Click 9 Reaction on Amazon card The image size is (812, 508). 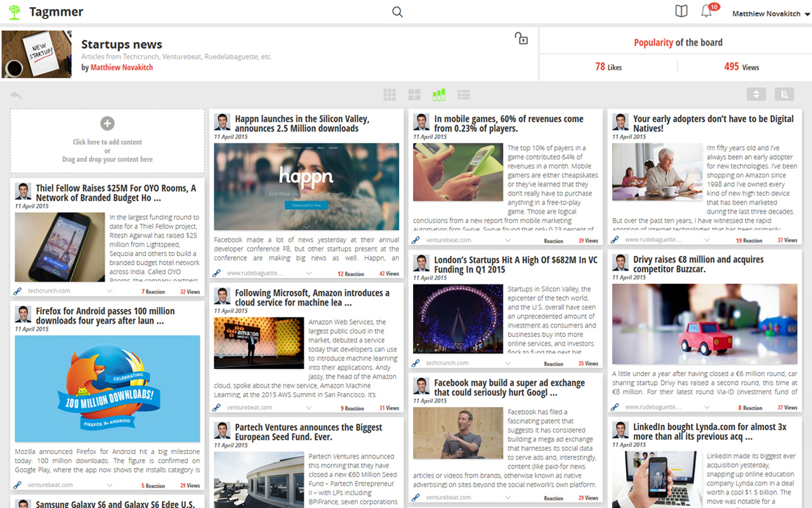[352, 408]
